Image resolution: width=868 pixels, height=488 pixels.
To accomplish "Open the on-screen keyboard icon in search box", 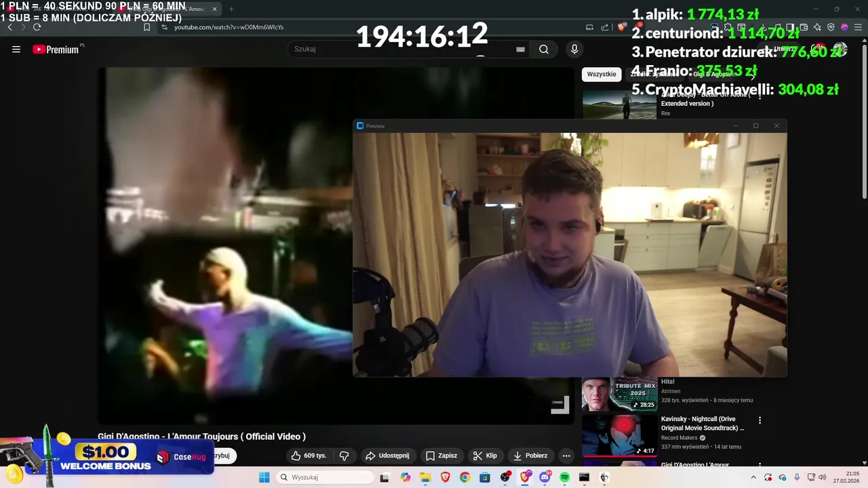I will coord(520,49).
